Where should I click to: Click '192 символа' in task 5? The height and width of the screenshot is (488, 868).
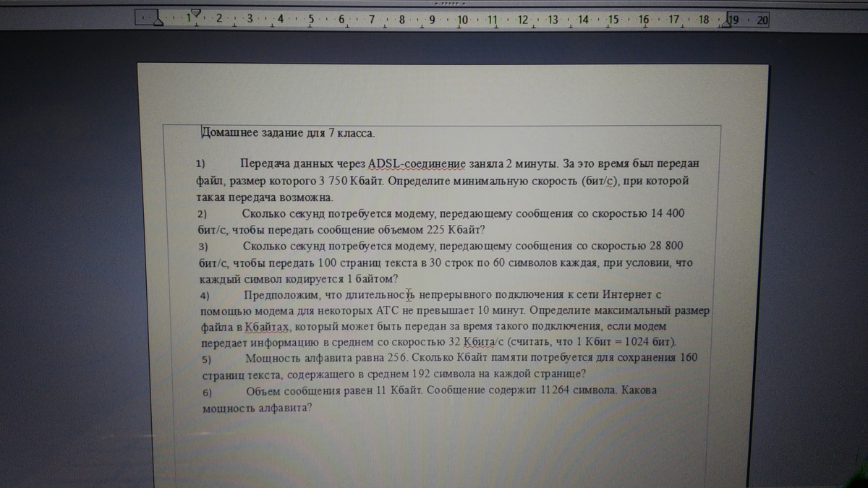point(443,374)
